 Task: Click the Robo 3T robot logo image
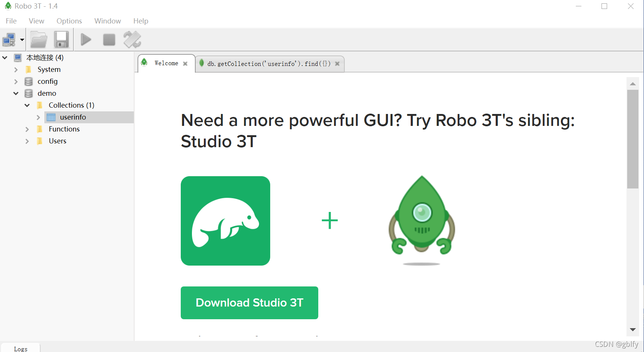[x=422, y=220]
